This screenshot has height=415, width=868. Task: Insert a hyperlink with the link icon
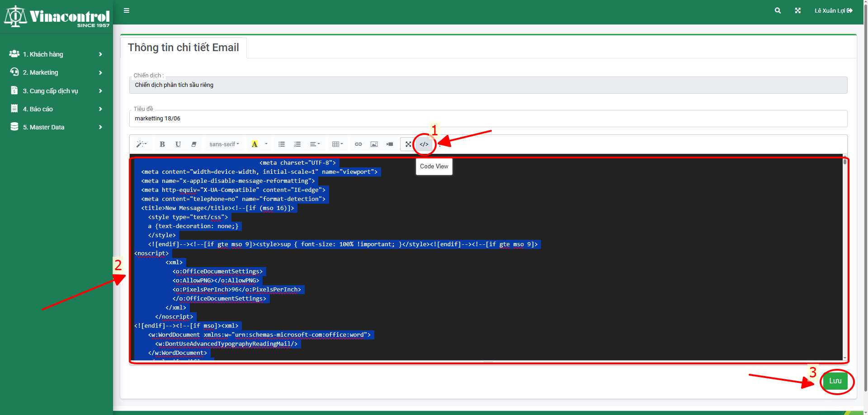[359, 144]
